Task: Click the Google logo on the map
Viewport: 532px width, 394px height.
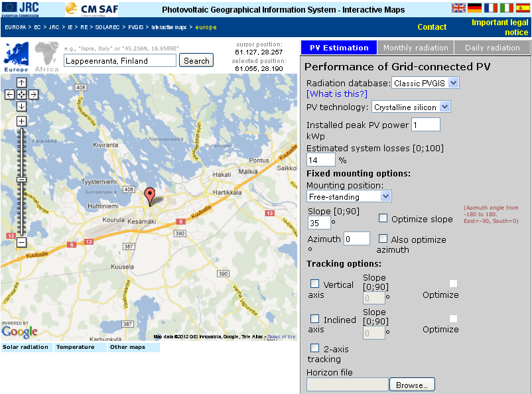Action: pos(20,331)
